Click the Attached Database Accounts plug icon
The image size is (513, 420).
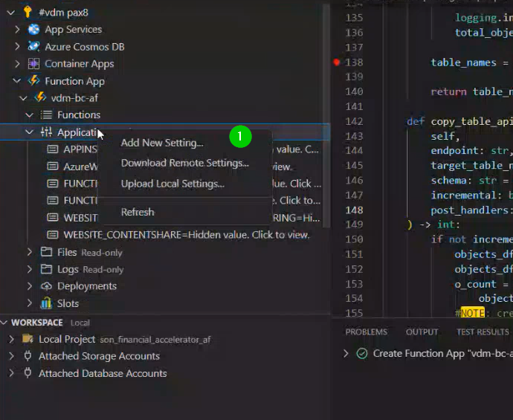(x=28, y=373)
